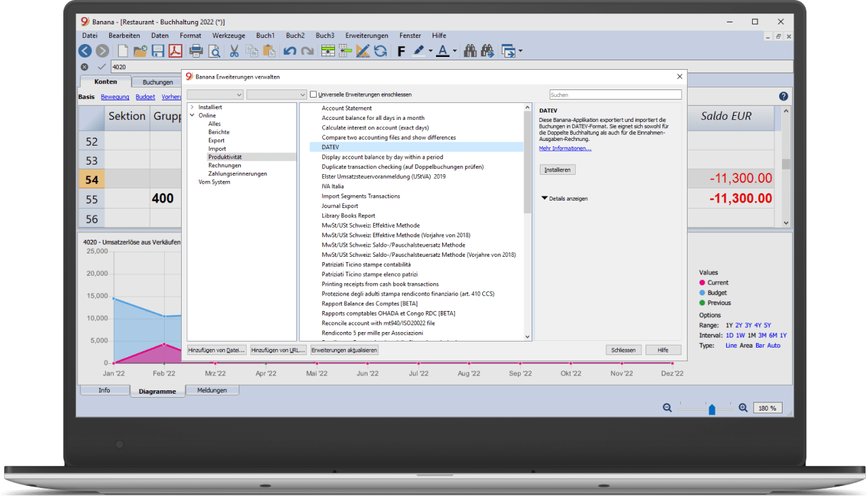Image resolution: width=868 pixels, height=496 pixels.
Task: Click find next binoculars with arrow
Action: coord(486,51)
